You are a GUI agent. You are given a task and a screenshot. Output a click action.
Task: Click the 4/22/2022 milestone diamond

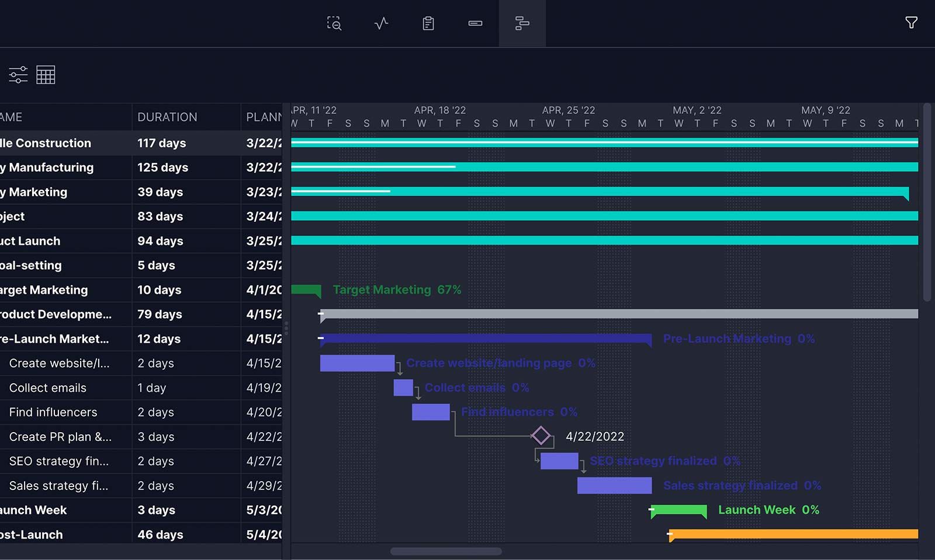(x=541, y=435)
